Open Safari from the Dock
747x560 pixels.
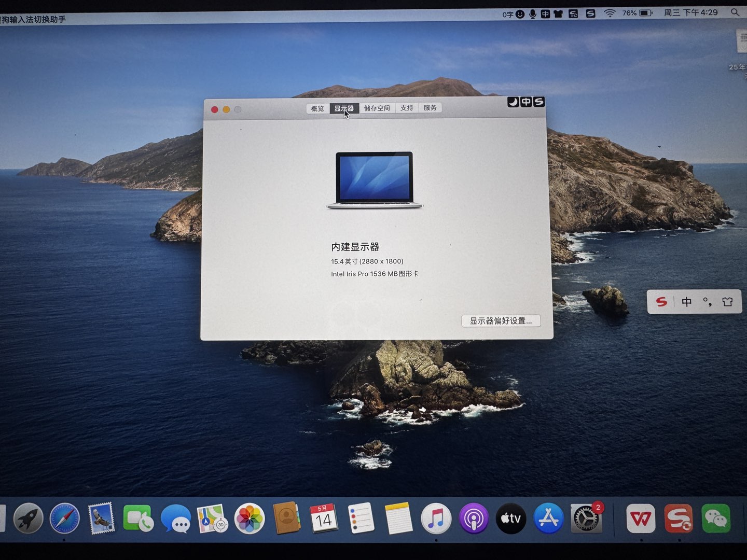pos(65,519)
